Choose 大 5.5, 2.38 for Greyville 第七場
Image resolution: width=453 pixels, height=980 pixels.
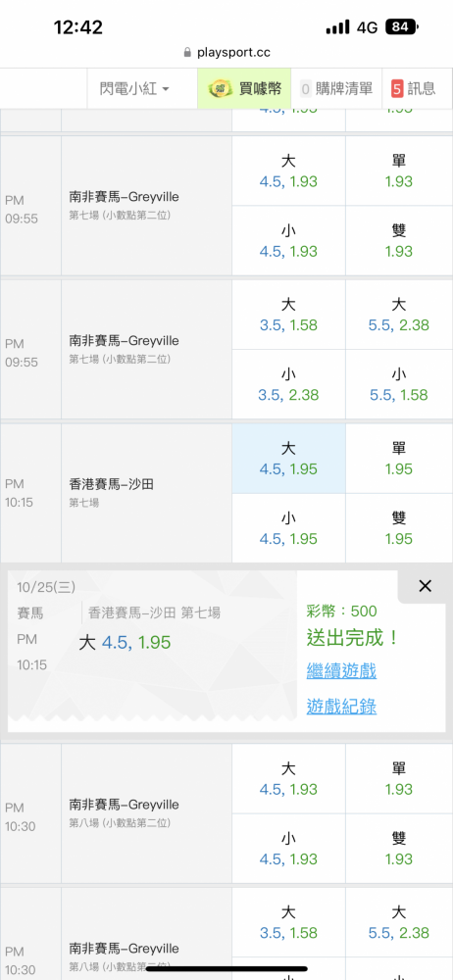click(x=399, y=315)
